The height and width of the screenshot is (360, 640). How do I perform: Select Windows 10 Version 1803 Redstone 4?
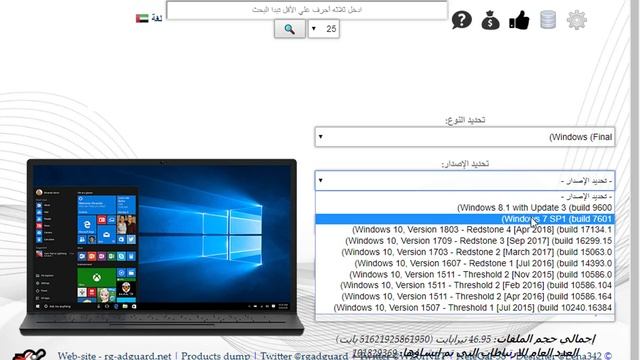coord(465,230)
